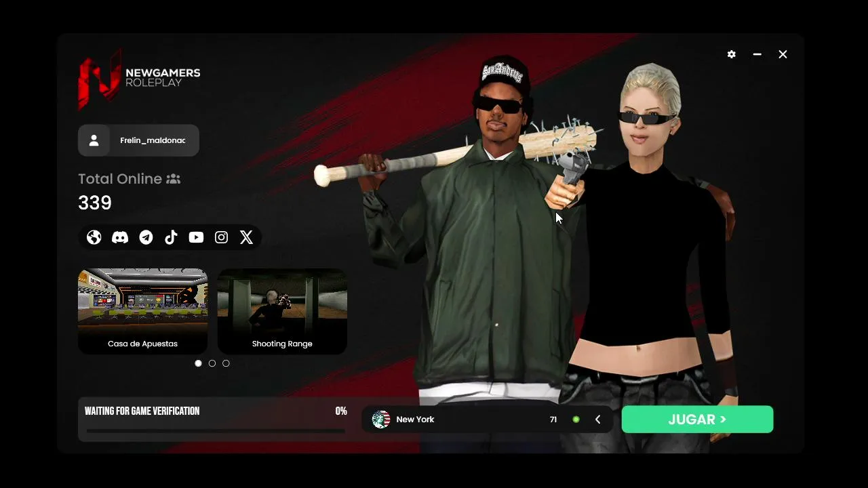Close the launcher window

783,54
